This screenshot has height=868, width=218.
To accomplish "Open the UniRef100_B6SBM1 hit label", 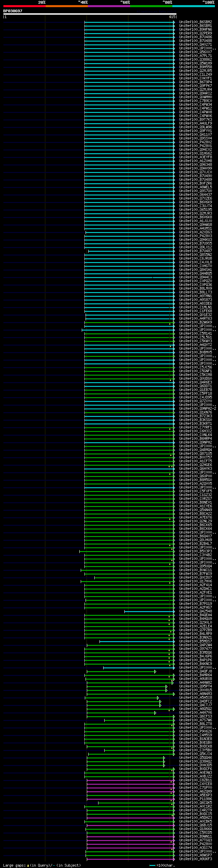I will 196,26.
